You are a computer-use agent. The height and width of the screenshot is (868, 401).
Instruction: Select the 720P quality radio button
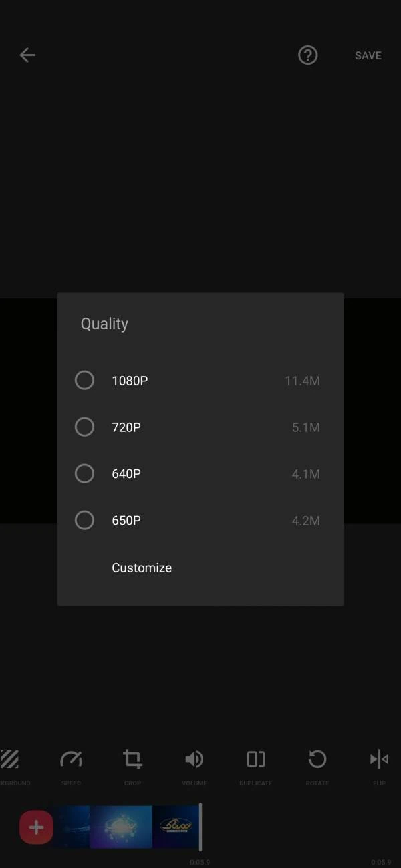[84, 427]
